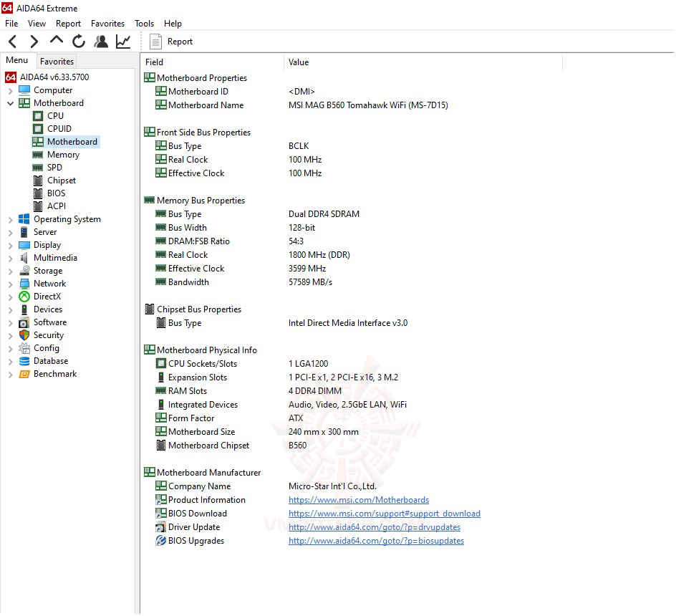Click the Security shield icon
This screenshot has height=616, width=676.
24,336
